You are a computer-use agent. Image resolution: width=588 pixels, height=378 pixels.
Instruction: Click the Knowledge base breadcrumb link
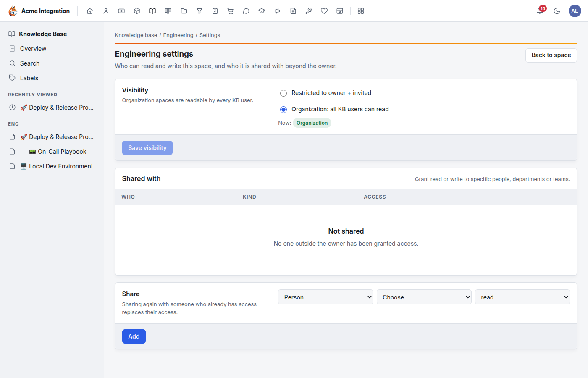click(136, 35)
